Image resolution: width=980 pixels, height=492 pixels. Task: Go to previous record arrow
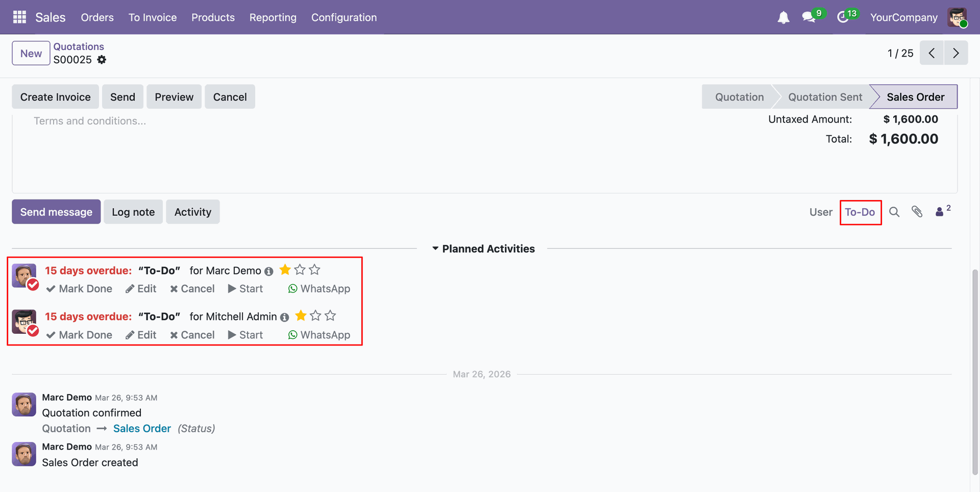(932, 53)
